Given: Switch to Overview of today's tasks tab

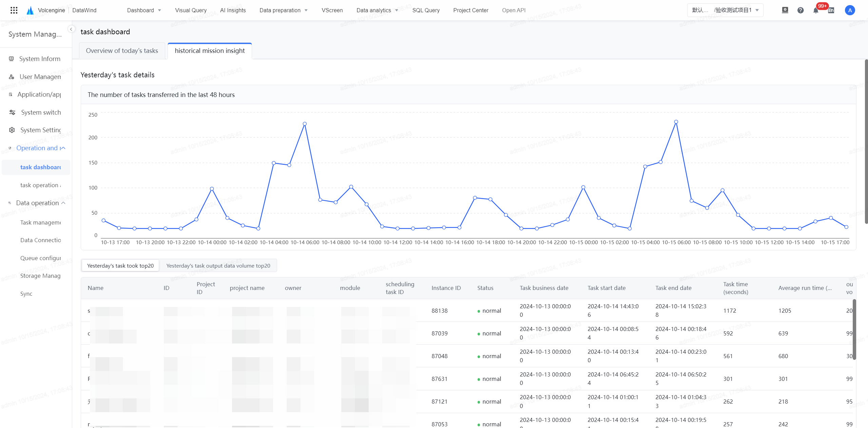Looking at the screenshot, I should (122, 51).
